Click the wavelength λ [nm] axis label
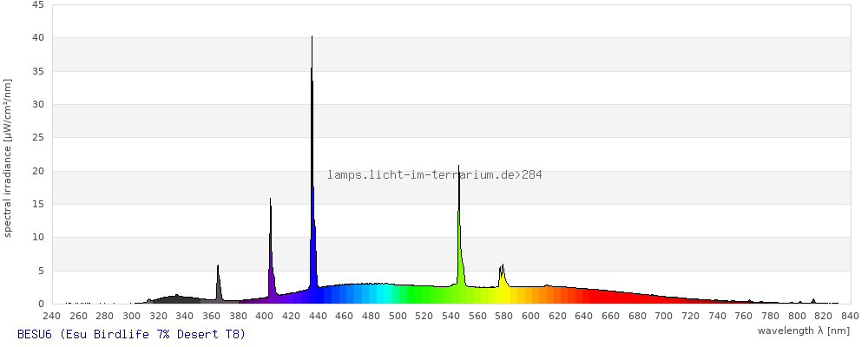The width and height of the screenshot is (868, 347). point(804,331)
